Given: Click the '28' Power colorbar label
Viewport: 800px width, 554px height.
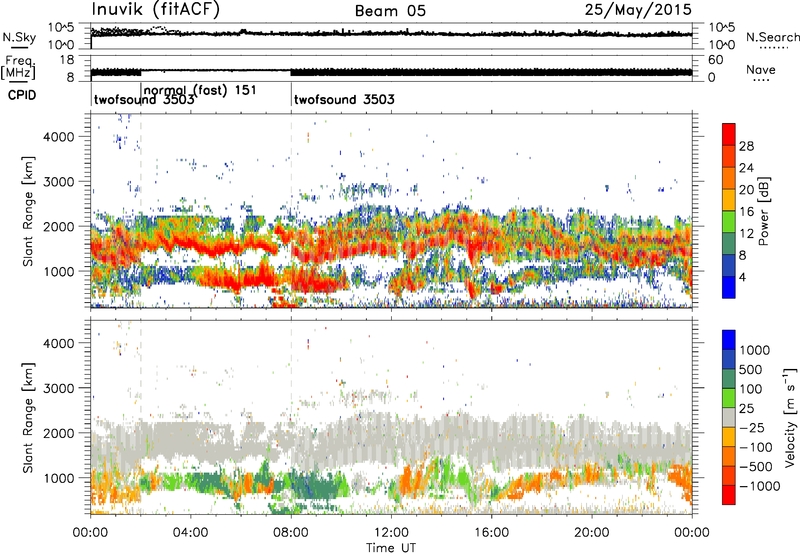Looking at the screenshot, I should click(x=746, y=146).
